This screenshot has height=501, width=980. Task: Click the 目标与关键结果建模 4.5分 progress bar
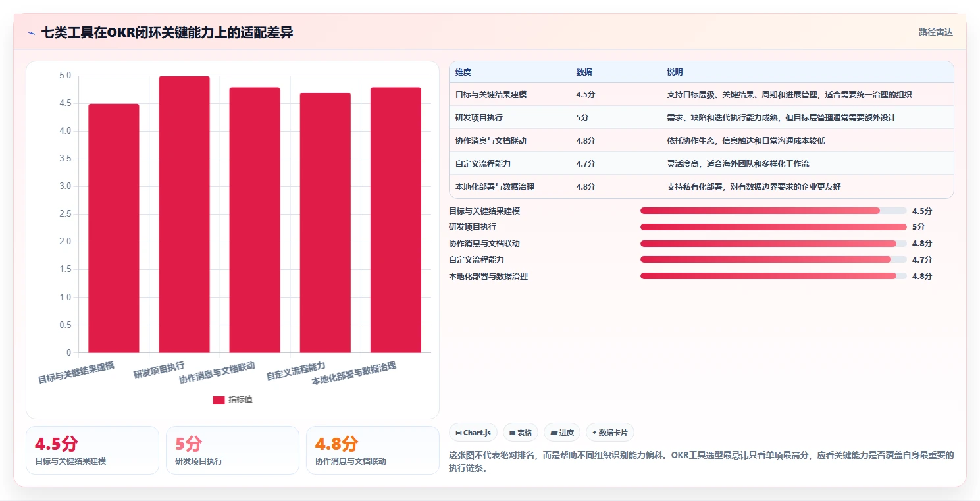773,211
